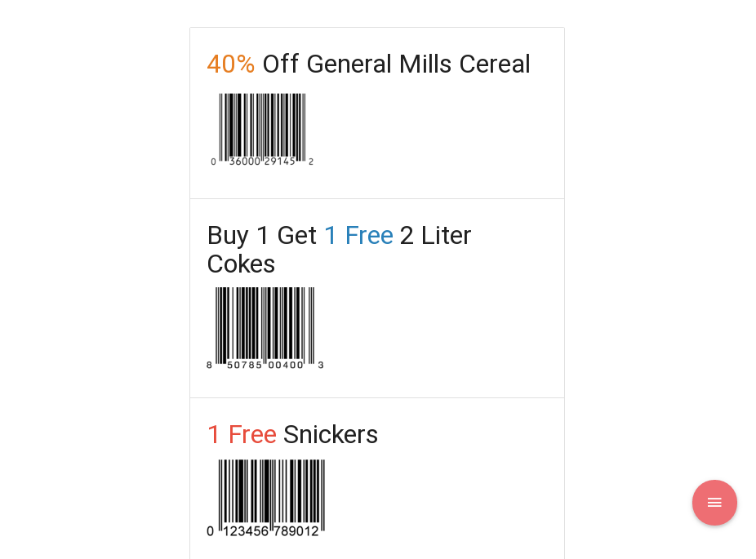Click the blue '1 Free' text
This screenshot has width=756, height=559.
[x=358, y=235]
